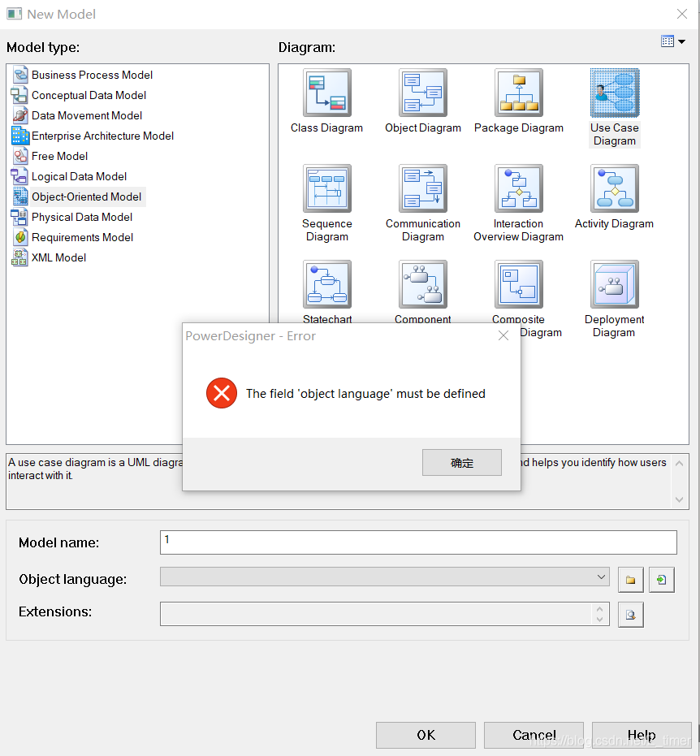700x756 pixels.
Task: Select the Use Case Diagram icon
Action: (x=615, y=93)
